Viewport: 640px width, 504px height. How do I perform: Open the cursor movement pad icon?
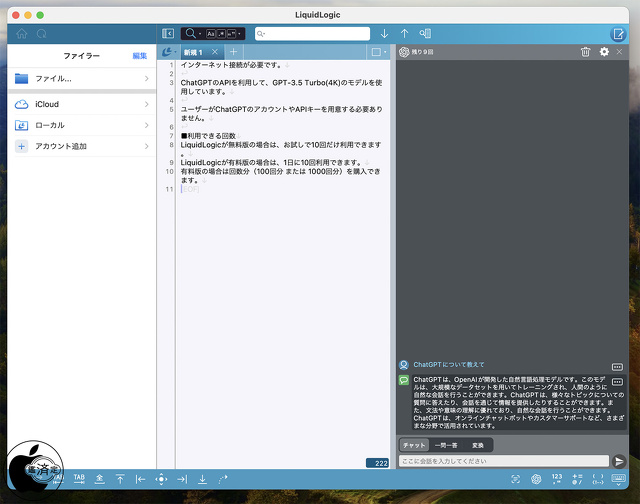point(161,479)
